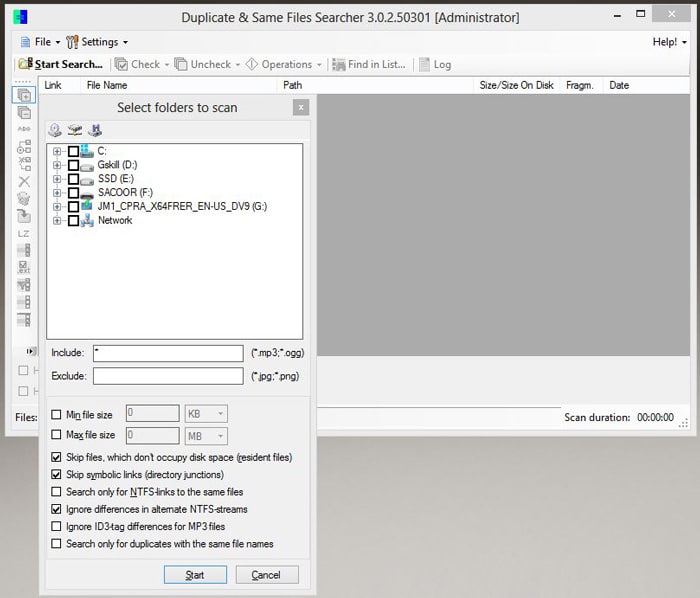
Task: Click the X delete icon in left sidebar
Action: (24, 181)
